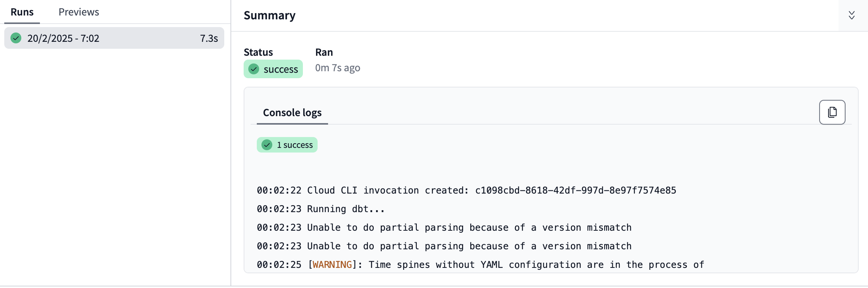Click the check icon in the "1 success" badge

[267, 145]
